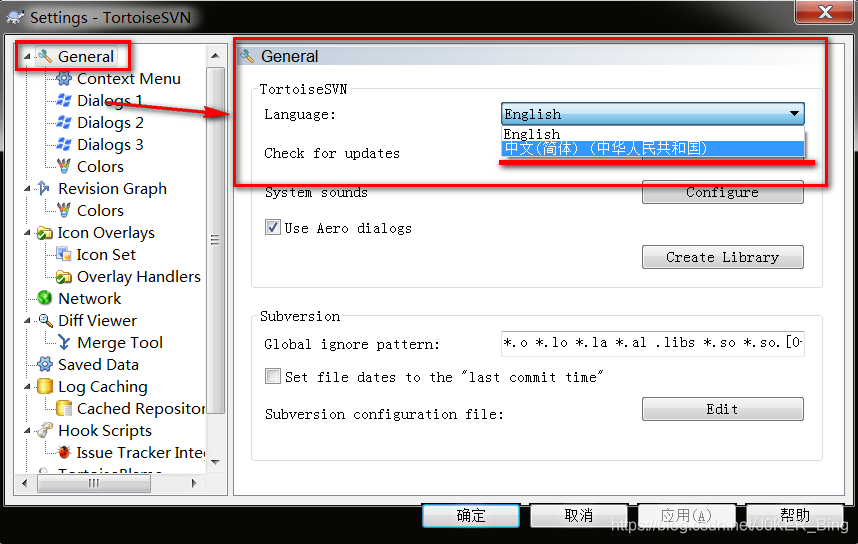The height and width of the screenshot is (544, 858).
Task: Click the tree scroll-left arrow
Action: [25, 483]
